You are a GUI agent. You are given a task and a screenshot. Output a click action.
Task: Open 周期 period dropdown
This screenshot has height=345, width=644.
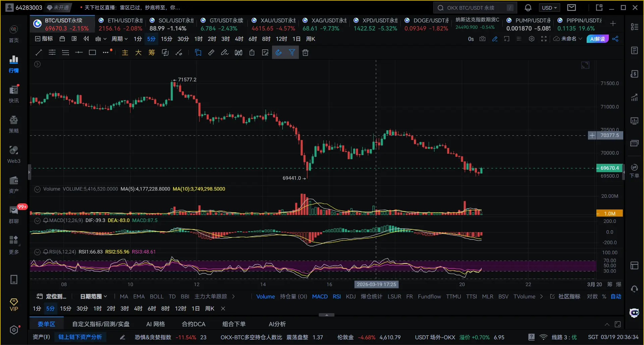[119, 39]
